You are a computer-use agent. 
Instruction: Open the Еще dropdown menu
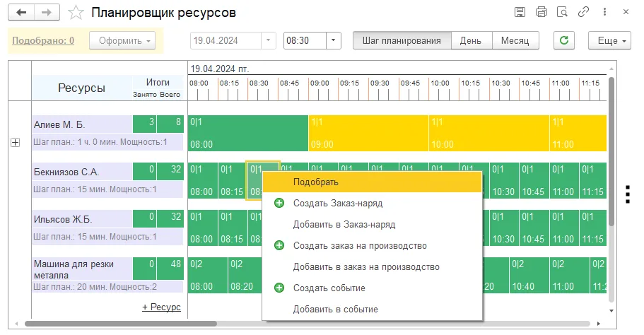pyautogui.click(x=609, y=40)
